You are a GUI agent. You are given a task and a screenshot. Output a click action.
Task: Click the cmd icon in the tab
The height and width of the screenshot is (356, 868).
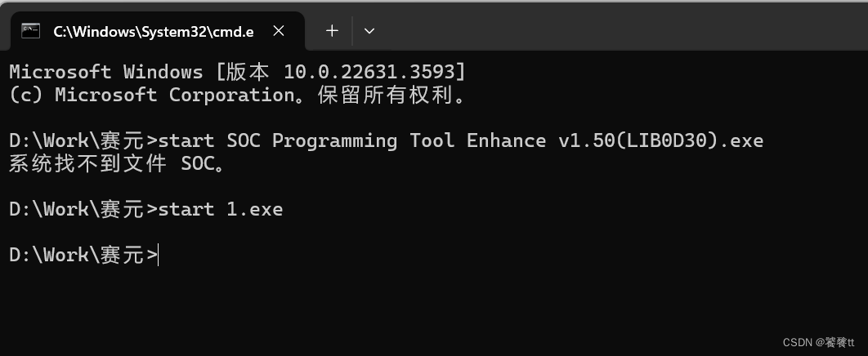tap(30, 30)
